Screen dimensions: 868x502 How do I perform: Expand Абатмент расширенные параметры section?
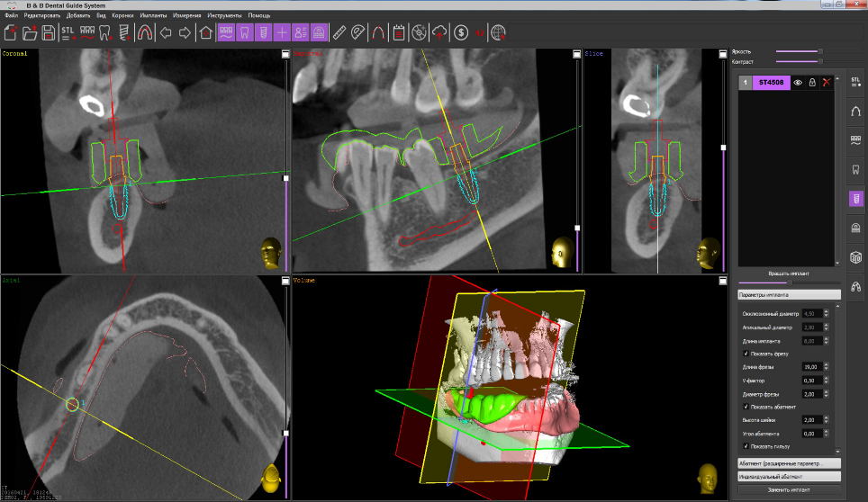[x=789, y=463]
